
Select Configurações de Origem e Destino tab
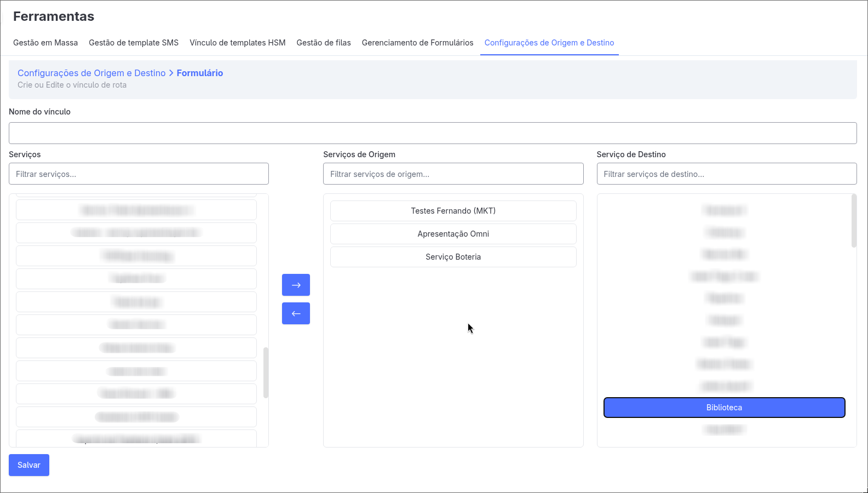(549, 43)
